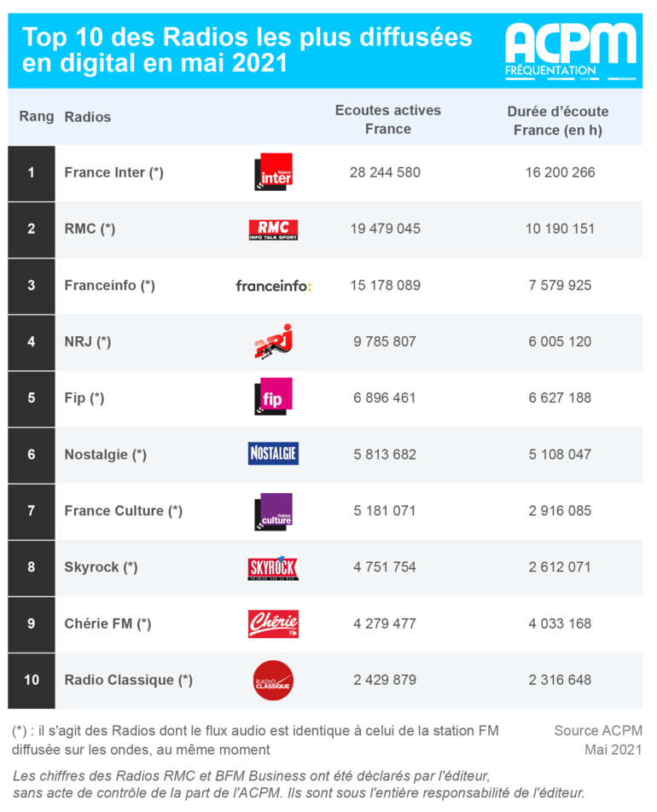
Task: Select the franceinfo logo
Action: pos(273,286)
